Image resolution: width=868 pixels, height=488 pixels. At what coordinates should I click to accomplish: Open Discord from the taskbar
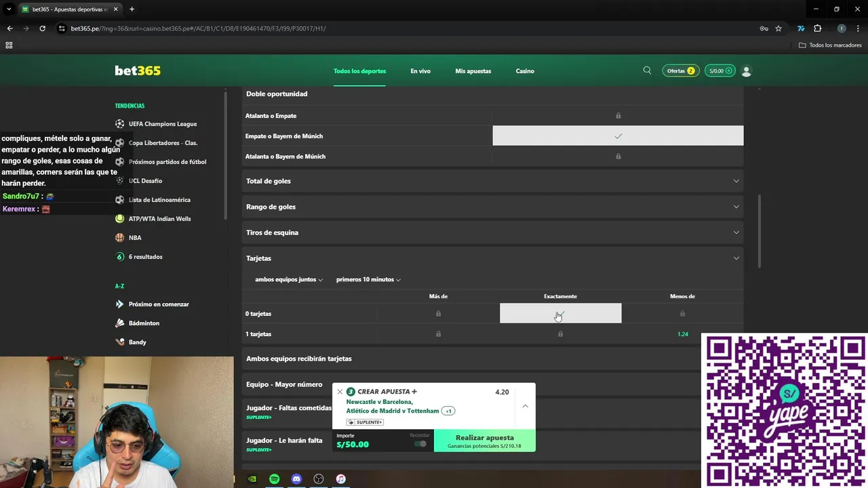click(x=296, y=479)
